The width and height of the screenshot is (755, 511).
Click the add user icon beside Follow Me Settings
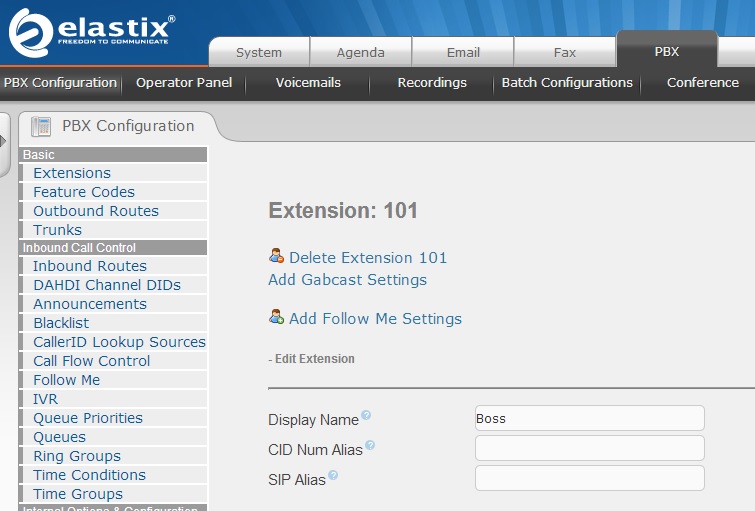(276, 318)
